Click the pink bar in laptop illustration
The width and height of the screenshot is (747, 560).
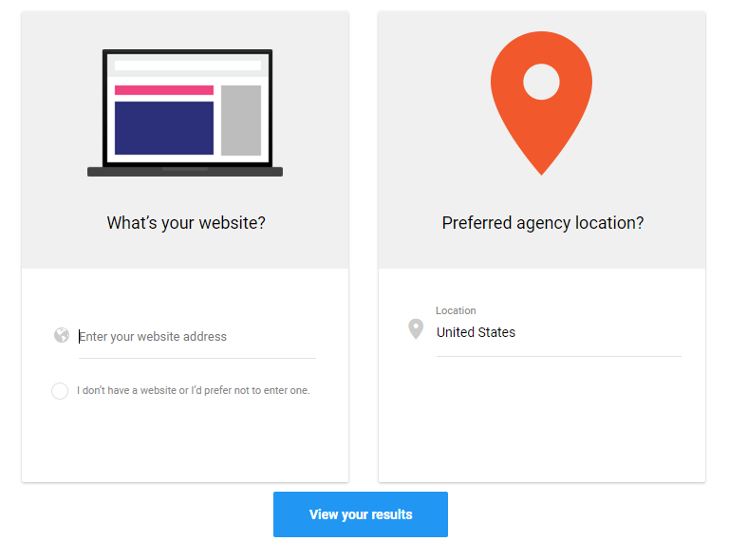pyautogui.click(x=164, y=90)
